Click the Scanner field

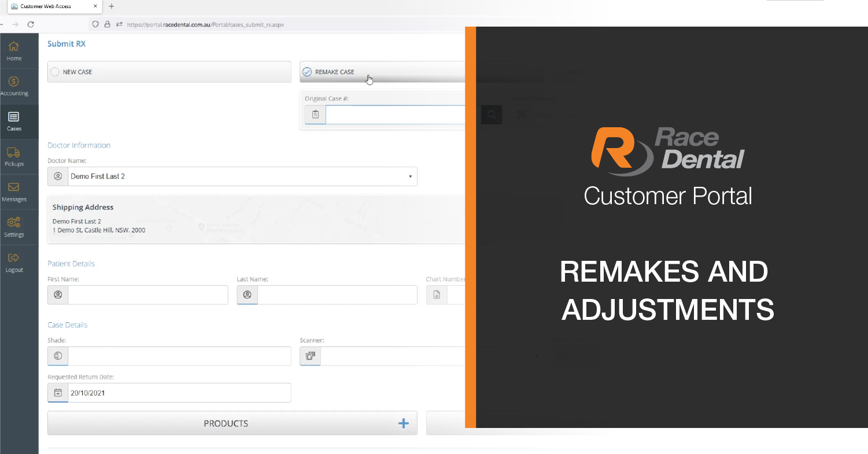(392, 356)
